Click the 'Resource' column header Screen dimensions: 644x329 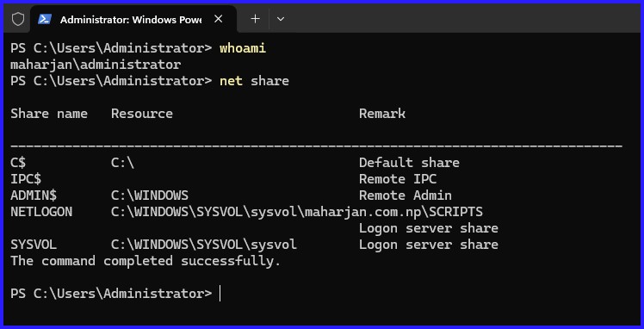(x=142, y=114)
